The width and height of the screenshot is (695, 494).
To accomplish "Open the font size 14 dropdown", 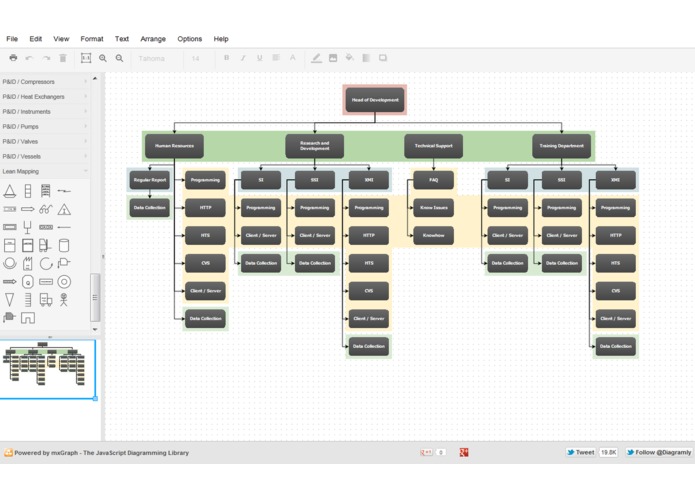I will [x=199, y=58].
